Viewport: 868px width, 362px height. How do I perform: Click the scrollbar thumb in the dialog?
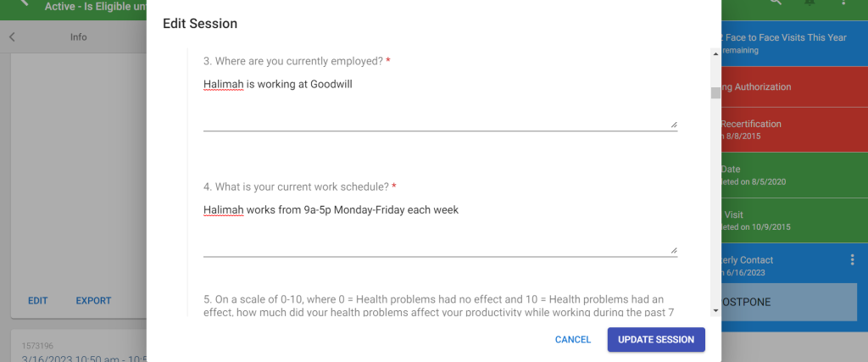(x=715, y=92)
